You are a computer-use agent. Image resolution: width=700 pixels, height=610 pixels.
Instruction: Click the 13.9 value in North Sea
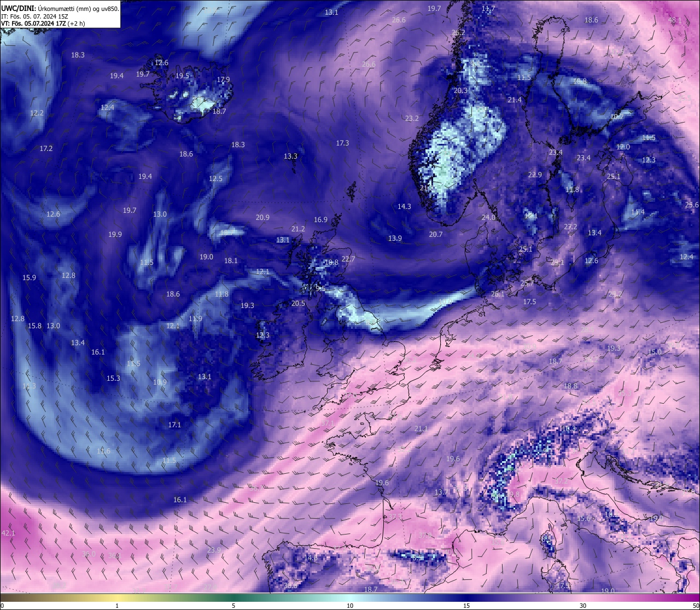395,239
